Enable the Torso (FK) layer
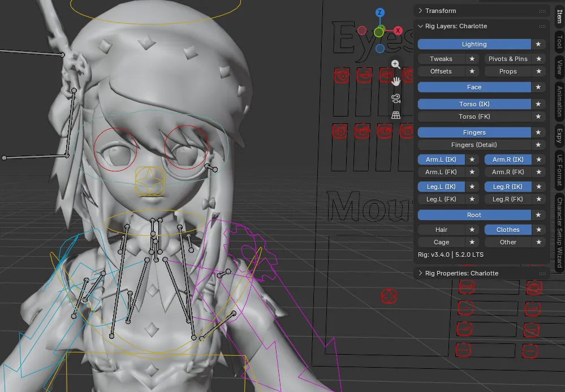Viewport: 565px width, 392px height. click(x=474, y=117)
